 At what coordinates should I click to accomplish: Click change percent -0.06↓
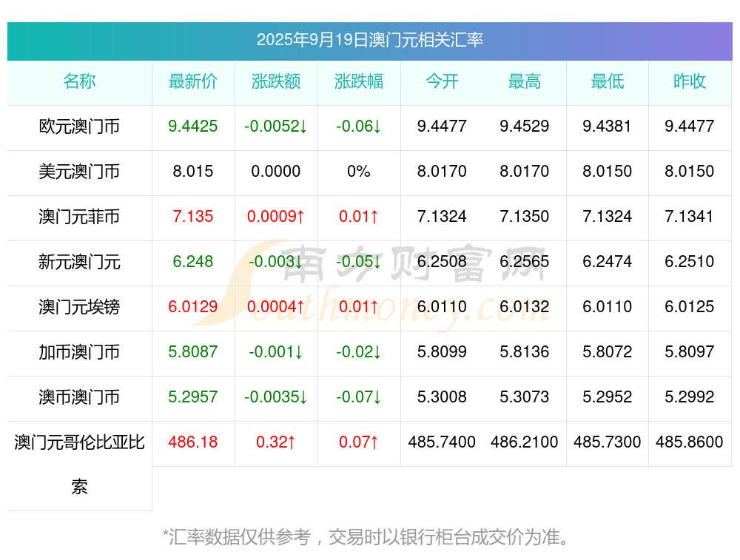click(x=359, y=126)
